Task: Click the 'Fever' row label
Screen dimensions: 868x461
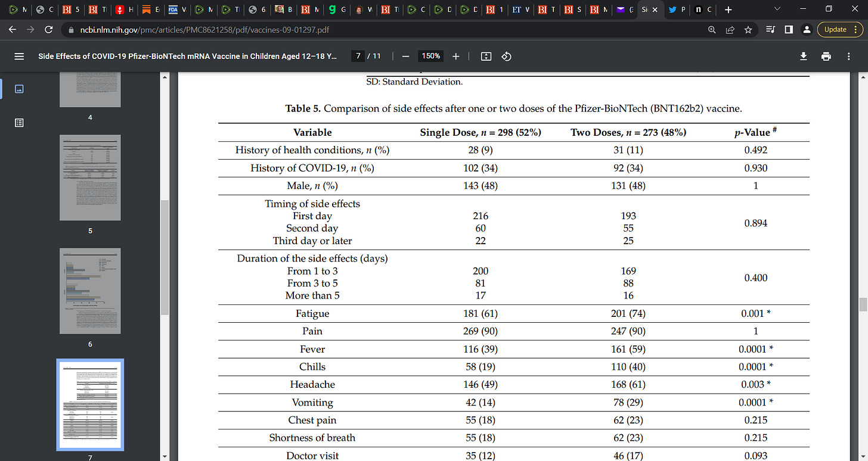Action: pyautogui.click(x=312, y=349)
